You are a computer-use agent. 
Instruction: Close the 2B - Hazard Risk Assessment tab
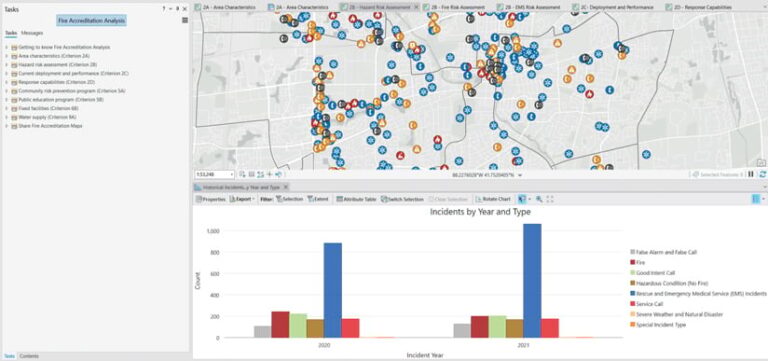[x=416, y=7]
